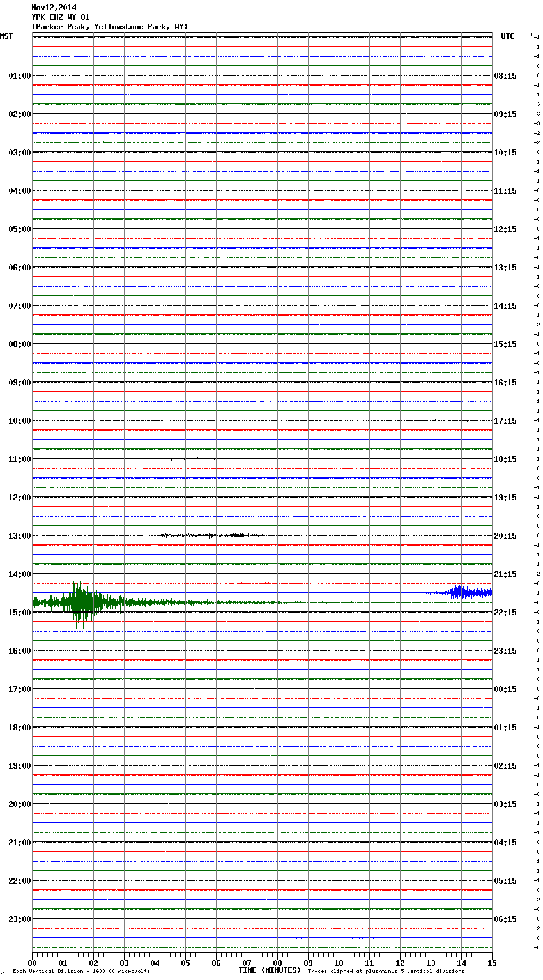Click the 03:15 UTC time label
Screen dimensions: 543x980
505,804
